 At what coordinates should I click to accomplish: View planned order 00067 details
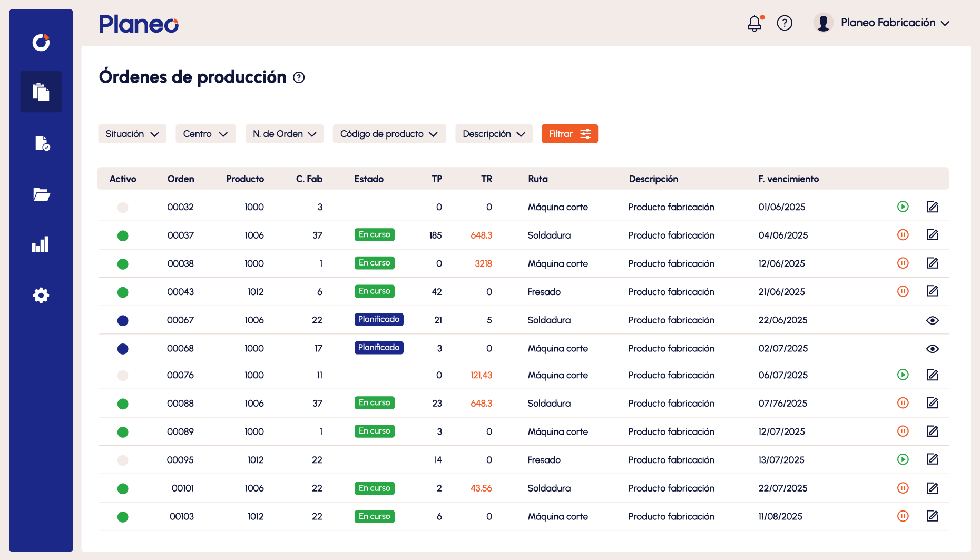click(x=932, y=320)
